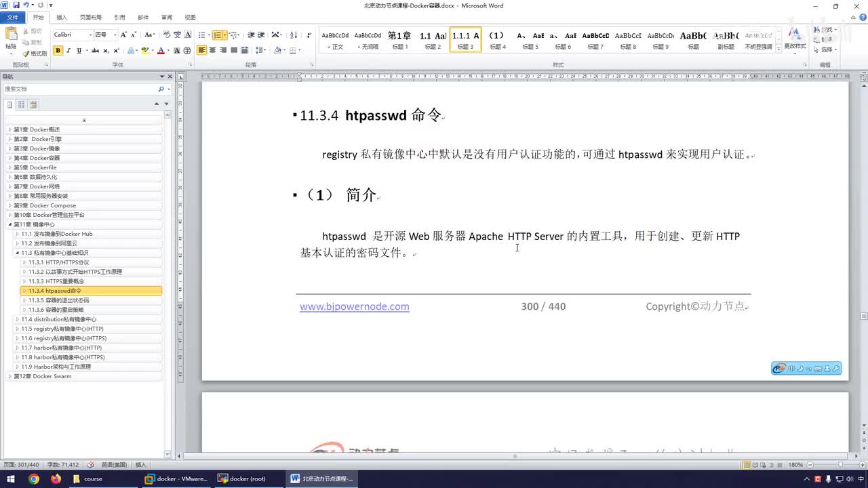
Task: Collapse the 第11章 chapter in navigation
Action: [9, 224]
